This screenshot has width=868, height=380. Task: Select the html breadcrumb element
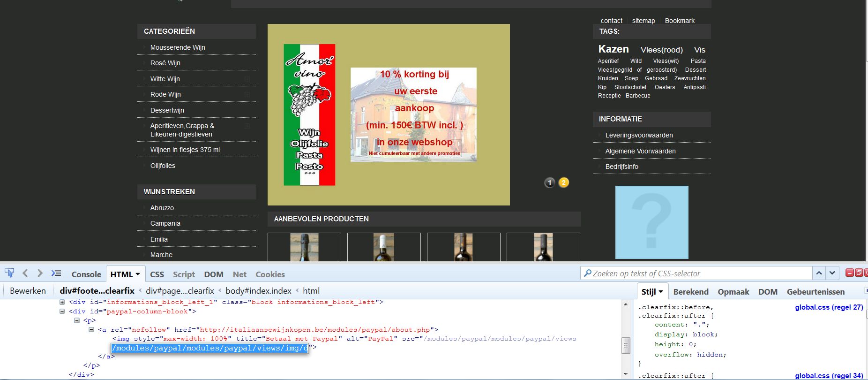[311, 291]
